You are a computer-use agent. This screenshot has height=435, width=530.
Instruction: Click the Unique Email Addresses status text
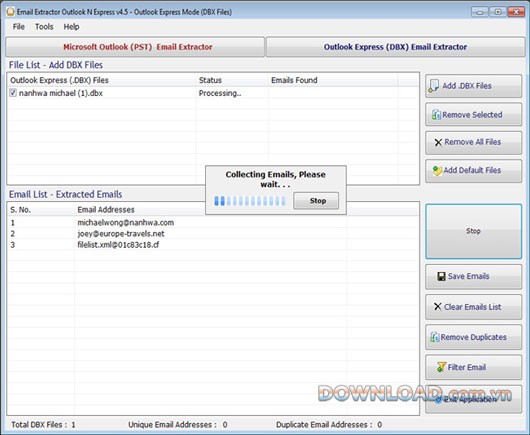click(178, 425)
